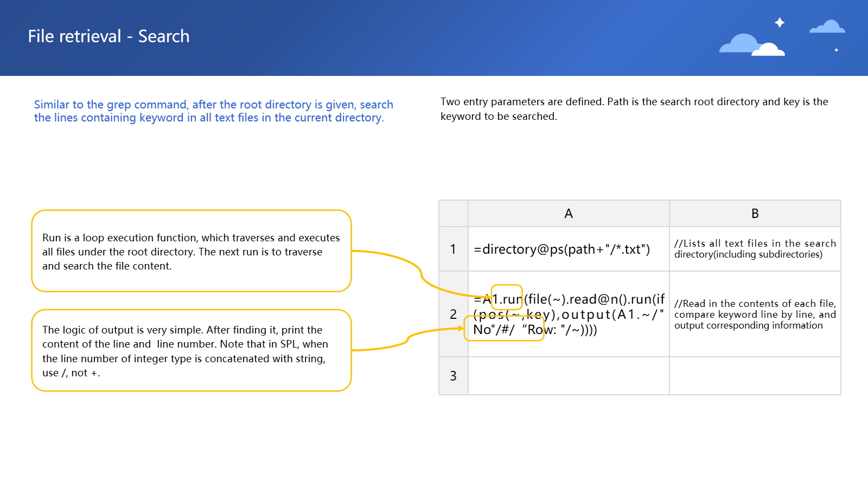868x488 pixels.
Task: Click the 'File retrieval - Search' title
Action: [x=108, y=36]
